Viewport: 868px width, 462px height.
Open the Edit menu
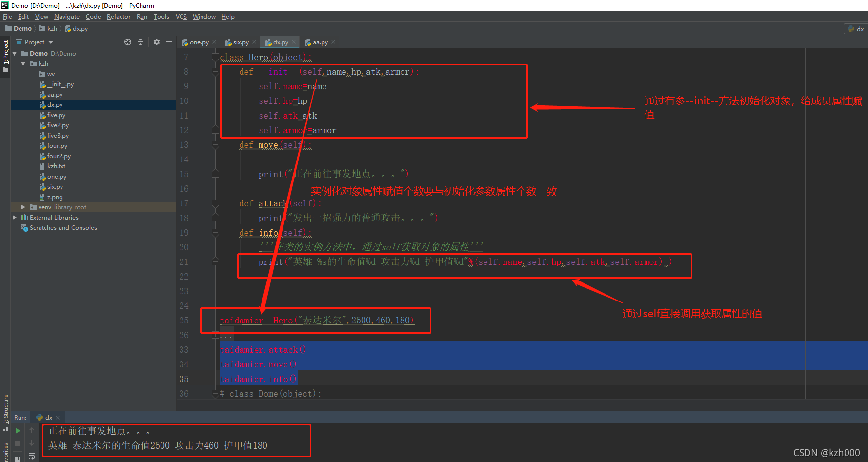(23, 17)
